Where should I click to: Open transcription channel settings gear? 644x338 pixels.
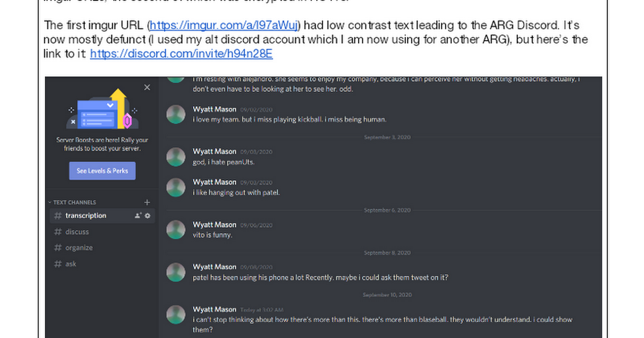pyautogui.click(x=148, y=216)
